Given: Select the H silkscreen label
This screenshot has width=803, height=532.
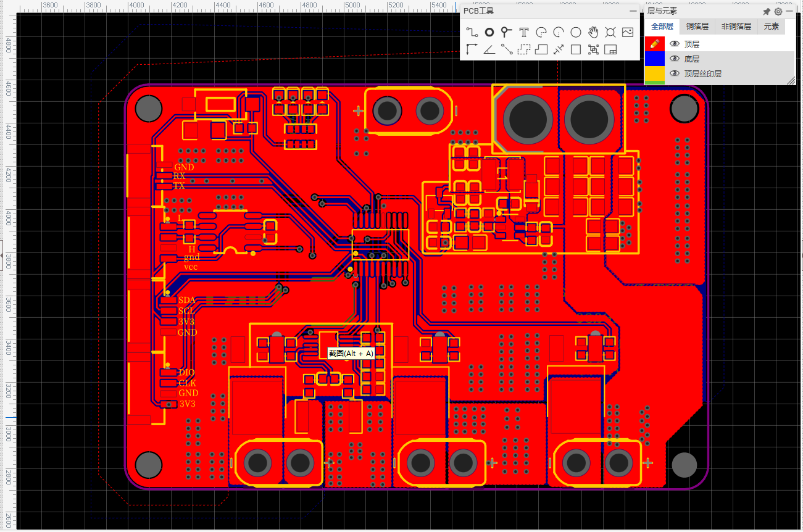Looking at the screenshot, I should click(x=192, y=249).
